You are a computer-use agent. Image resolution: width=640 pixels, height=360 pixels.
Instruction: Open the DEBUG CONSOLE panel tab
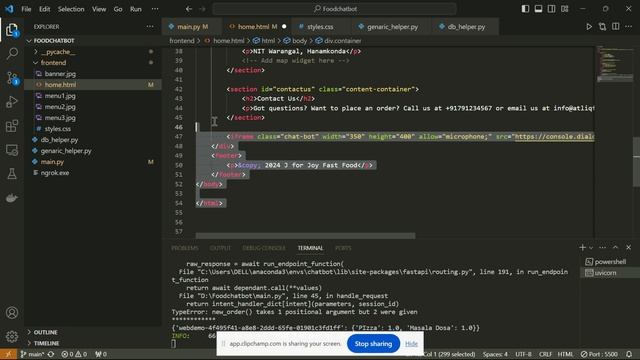tap(264, 248)
